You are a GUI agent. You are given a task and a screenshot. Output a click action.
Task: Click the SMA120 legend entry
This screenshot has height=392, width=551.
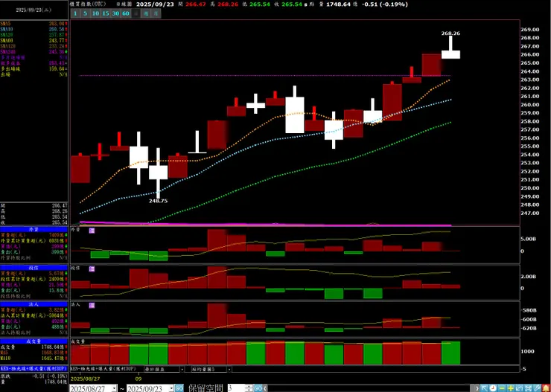point(34,46)
